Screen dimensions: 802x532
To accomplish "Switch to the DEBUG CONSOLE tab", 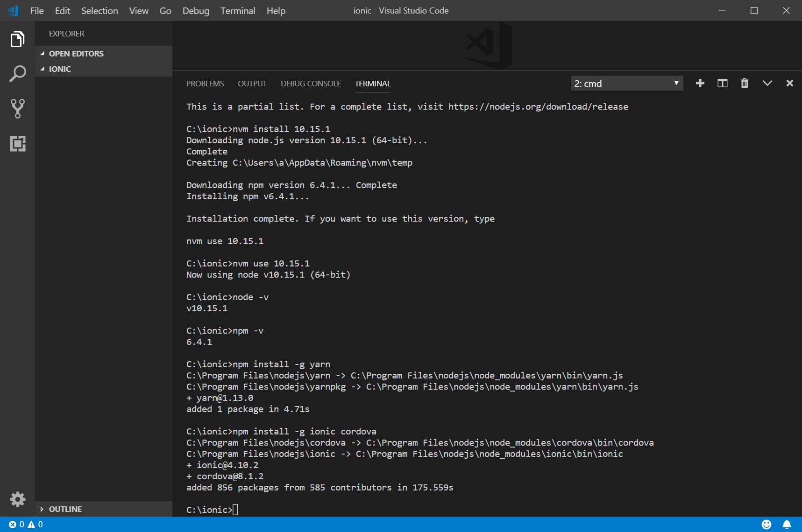I will pyautogui.click(x=311, y=84).
